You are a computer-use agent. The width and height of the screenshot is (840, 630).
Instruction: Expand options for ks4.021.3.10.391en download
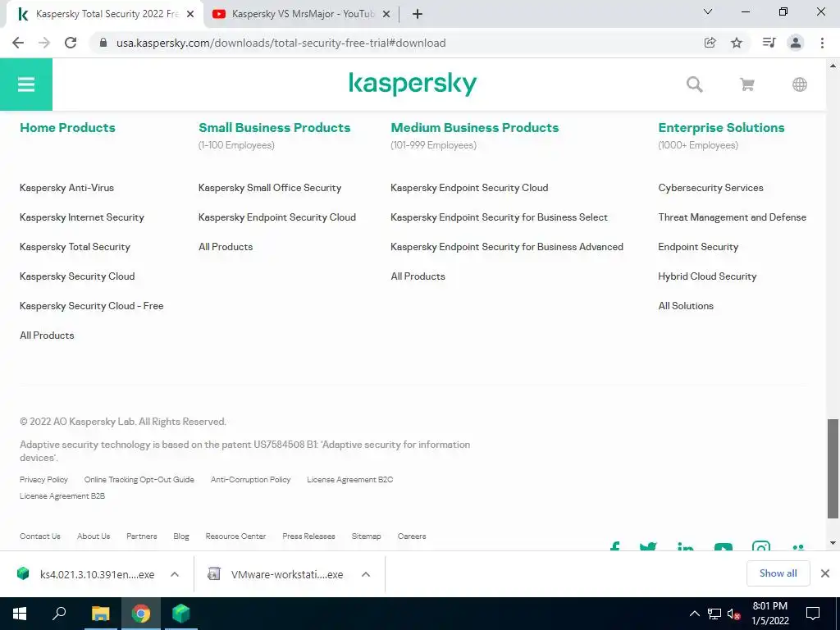click(x=174, y=573)
